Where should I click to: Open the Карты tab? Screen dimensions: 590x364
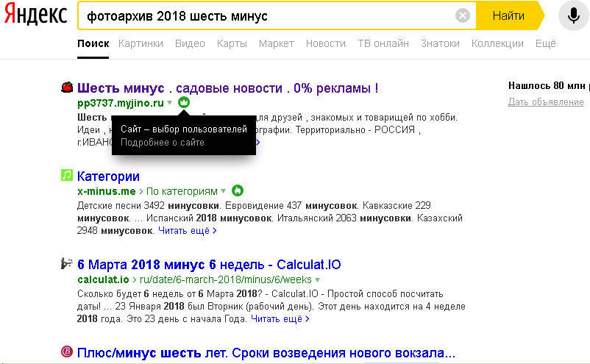tap(232, 43)
